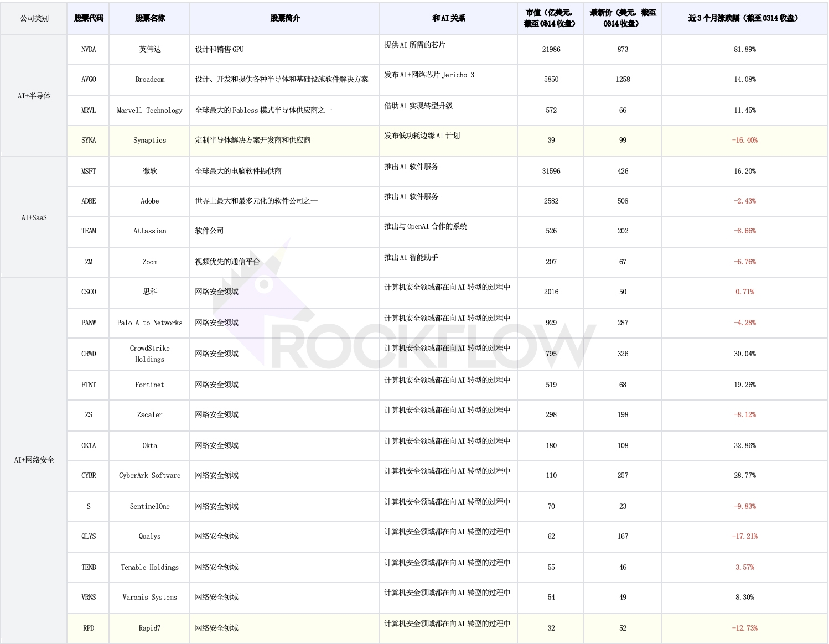829x644 pixels.
Task: Click the Broadcom stock name
Action: pyautogui.click(x=150, y=80)
